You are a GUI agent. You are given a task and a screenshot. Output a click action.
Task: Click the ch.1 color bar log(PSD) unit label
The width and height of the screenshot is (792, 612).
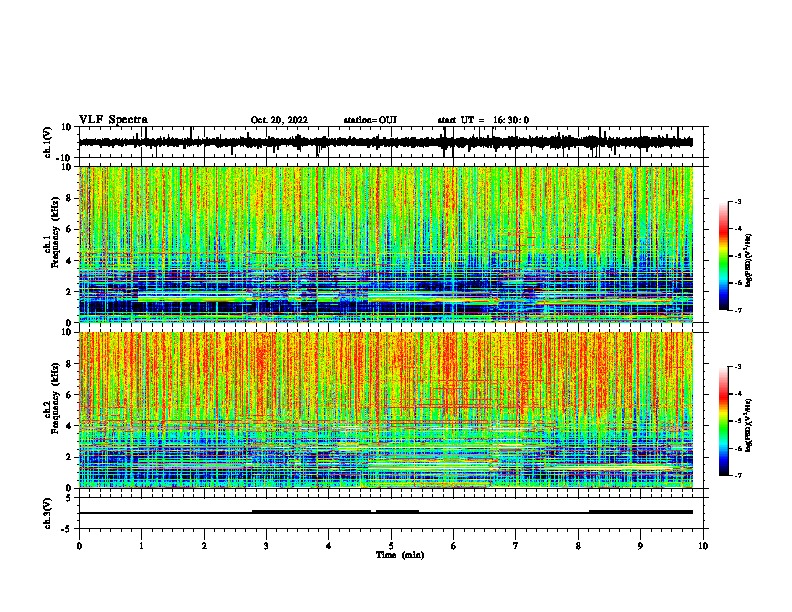pyautogui.click(x=749, y=260)
